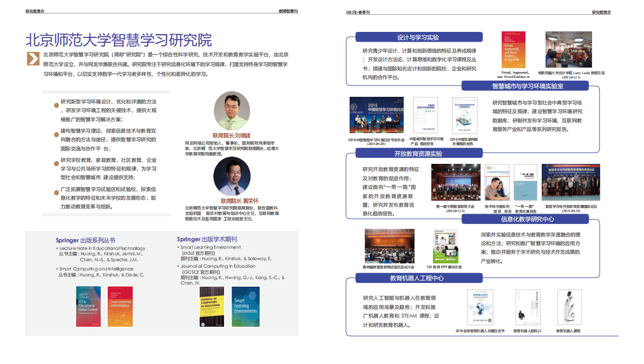The height and width of the screenshot is (364, 644).
Task: Click the 智慧城市与学习环境实验室 banner
Action: click(529, 87)
